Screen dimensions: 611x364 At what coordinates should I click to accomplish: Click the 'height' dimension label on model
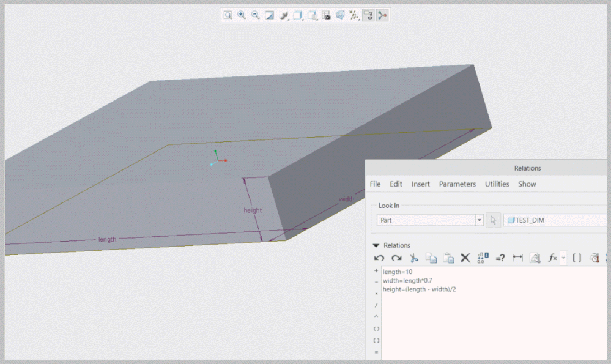tap(253, 210)
